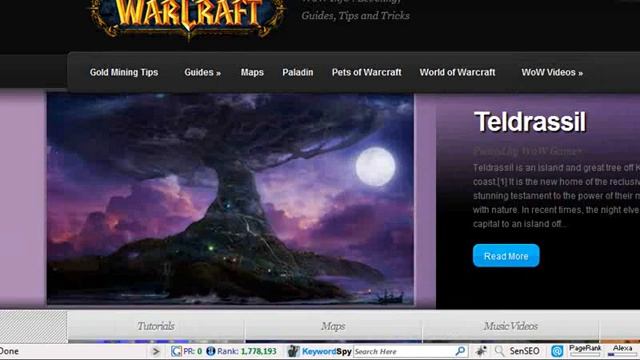Click the Read More button

click(506, 256)
